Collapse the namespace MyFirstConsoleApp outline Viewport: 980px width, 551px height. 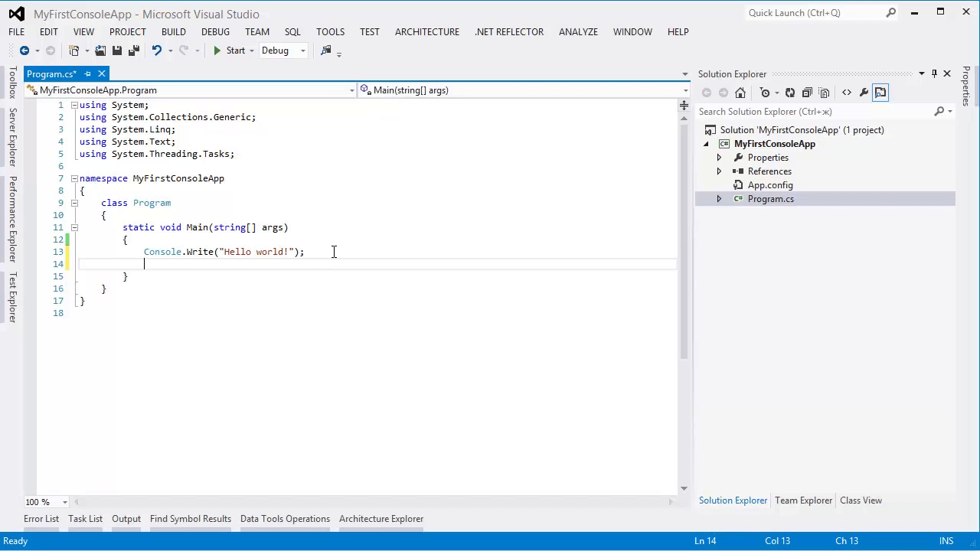click(74, 178)
